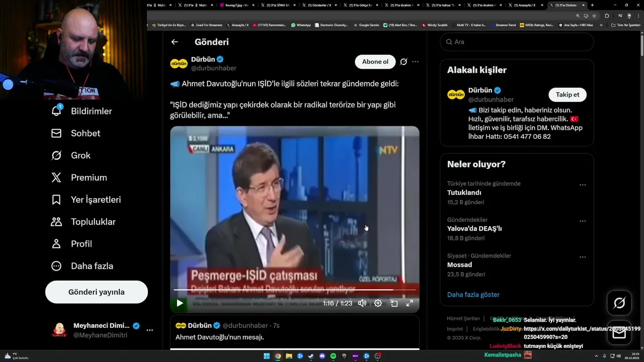Open Dürbün avatar in post header
Image resolution: width=644 pixels, height=362 pixels.
pos(179,64)
